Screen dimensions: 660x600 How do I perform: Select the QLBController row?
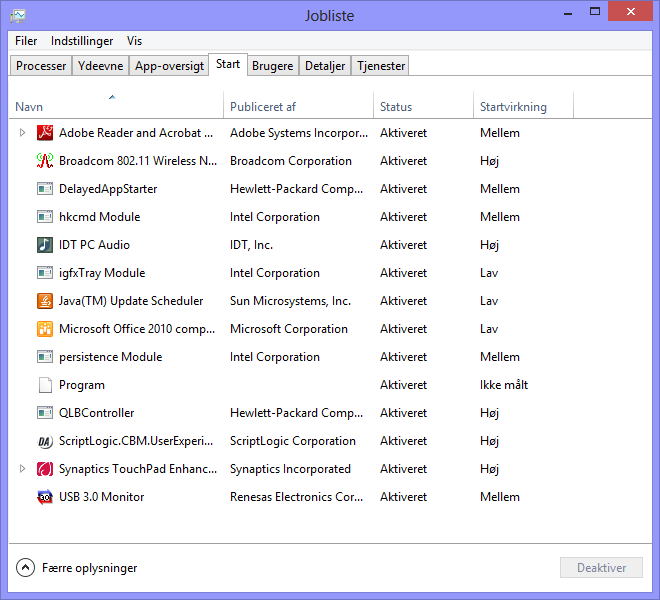click(97, 413)
